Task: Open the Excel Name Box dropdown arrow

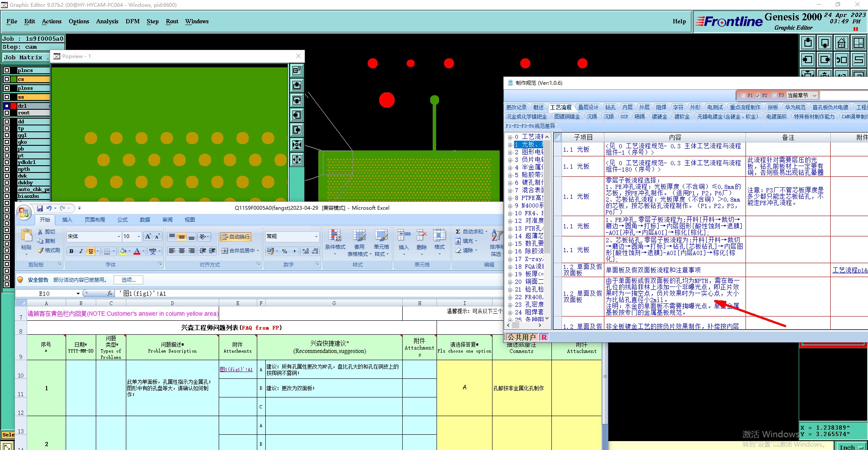Action: 78,293
